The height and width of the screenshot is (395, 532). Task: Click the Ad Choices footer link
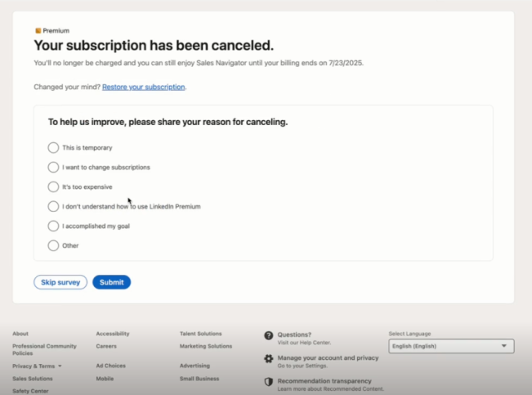(x=110, y=366)
